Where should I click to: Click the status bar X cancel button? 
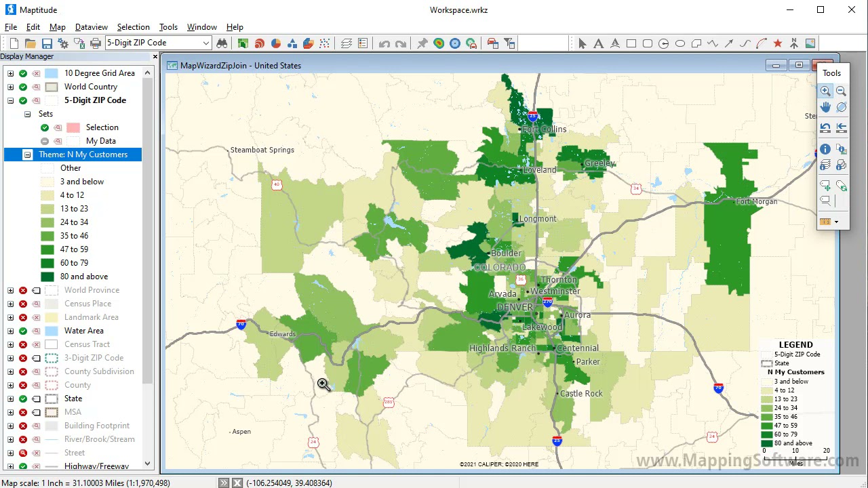coord(237,483)
